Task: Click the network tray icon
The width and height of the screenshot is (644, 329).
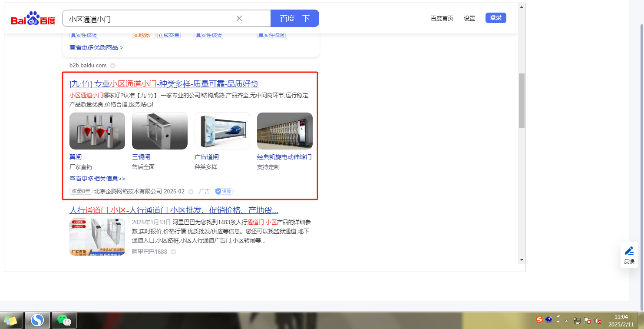Action: tap(577, 321)
